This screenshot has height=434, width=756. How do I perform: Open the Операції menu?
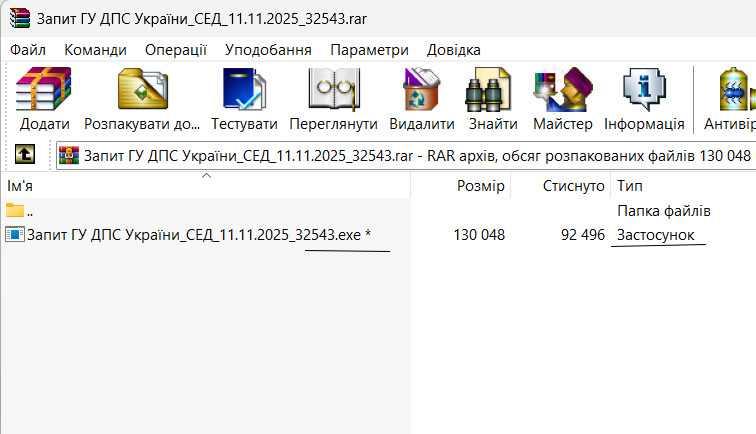[176, 50]
